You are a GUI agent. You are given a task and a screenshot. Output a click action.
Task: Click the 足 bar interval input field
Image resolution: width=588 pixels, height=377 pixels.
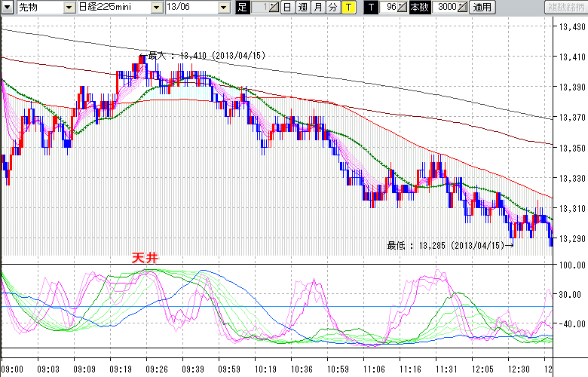click(x=258, y=8)
